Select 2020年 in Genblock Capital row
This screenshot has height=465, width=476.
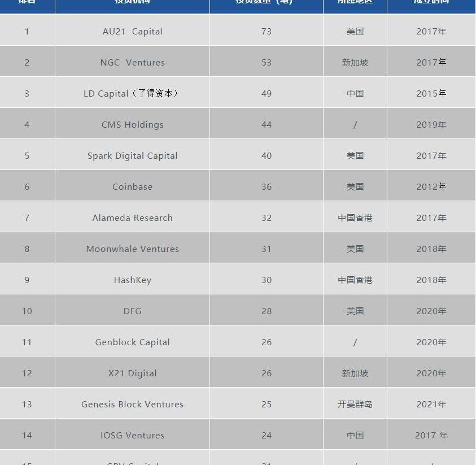[431, 342]
